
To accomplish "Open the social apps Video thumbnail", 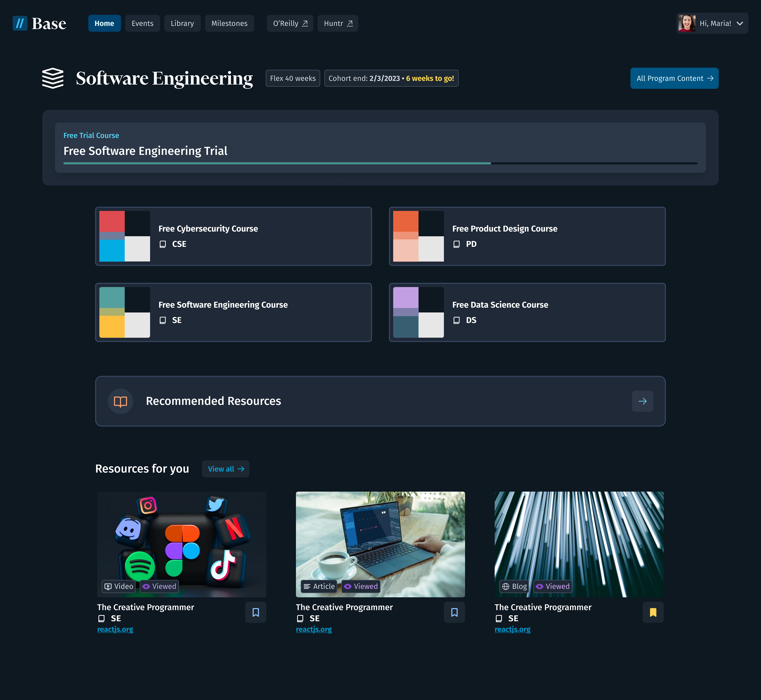I will (182, 544).
